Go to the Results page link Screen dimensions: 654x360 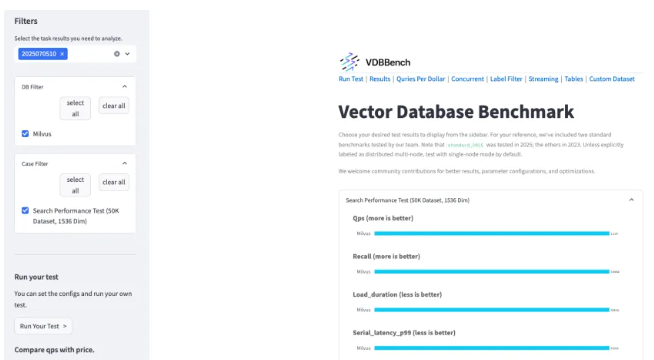tap(380, 79)
